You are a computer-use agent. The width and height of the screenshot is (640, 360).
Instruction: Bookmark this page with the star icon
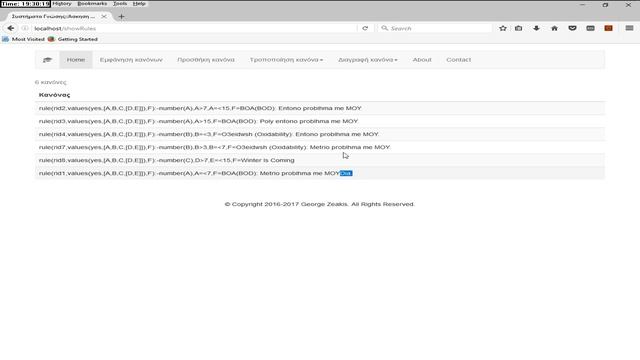(503, 28)
